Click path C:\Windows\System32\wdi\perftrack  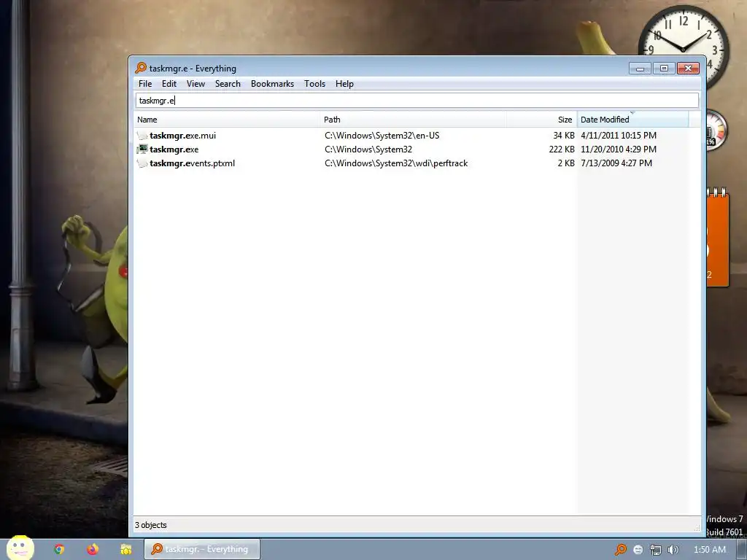(x=396, y=163)
